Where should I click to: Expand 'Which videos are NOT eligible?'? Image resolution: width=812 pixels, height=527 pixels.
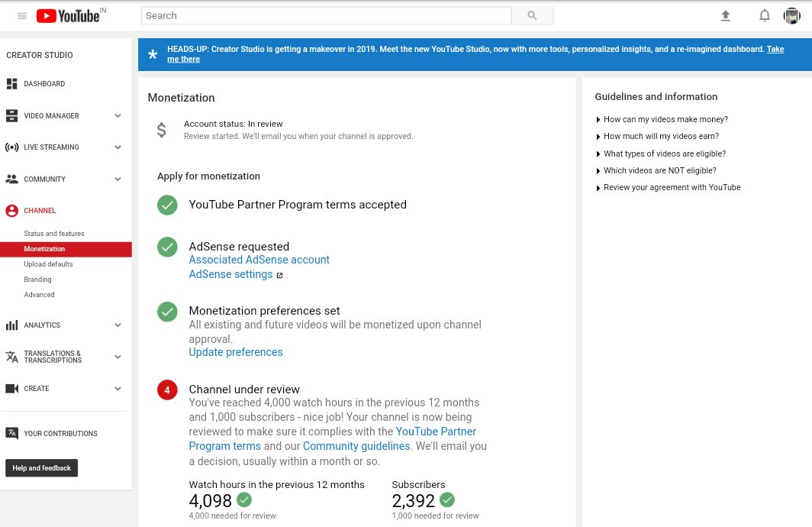pos(656,170)
